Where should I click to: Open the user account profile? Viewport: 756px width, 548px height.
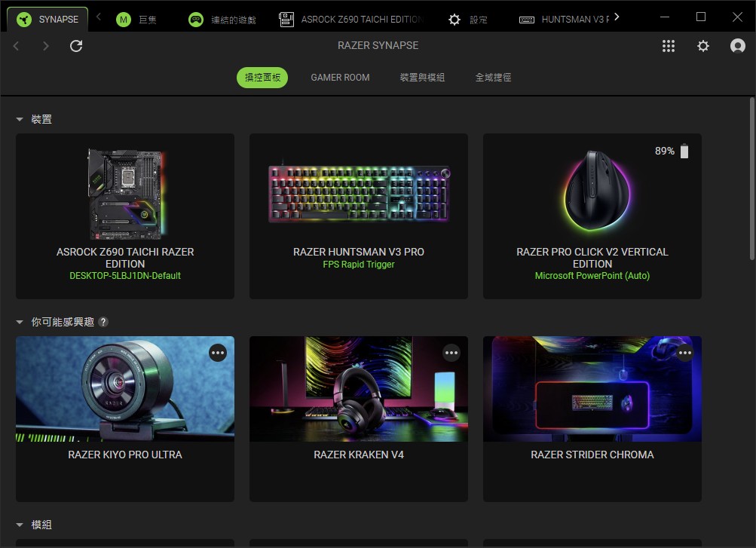coord(738,46)
